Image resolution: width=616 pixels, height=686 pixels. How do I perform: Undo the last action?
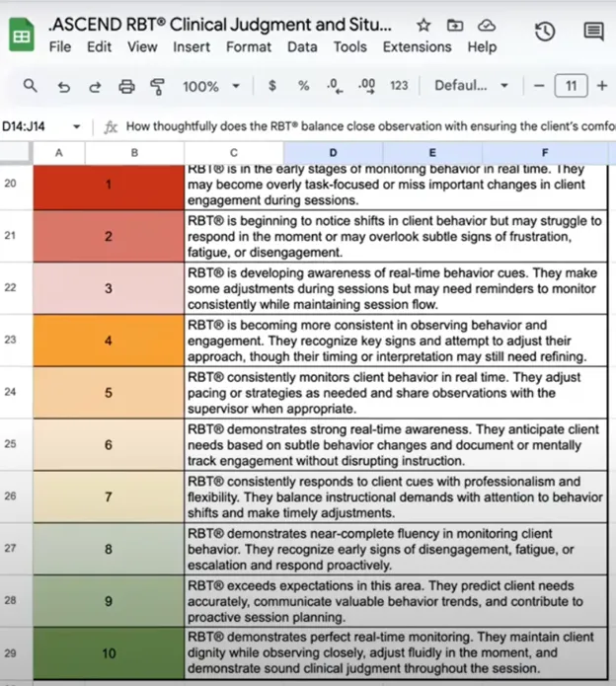point(64,87)
